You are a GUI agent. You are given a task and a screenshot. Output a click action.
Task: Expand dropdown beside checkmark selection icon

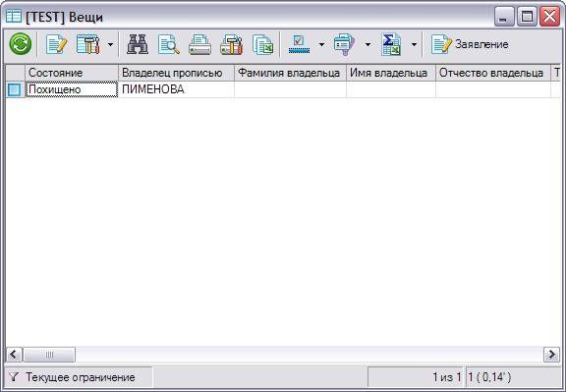[321, 45]
